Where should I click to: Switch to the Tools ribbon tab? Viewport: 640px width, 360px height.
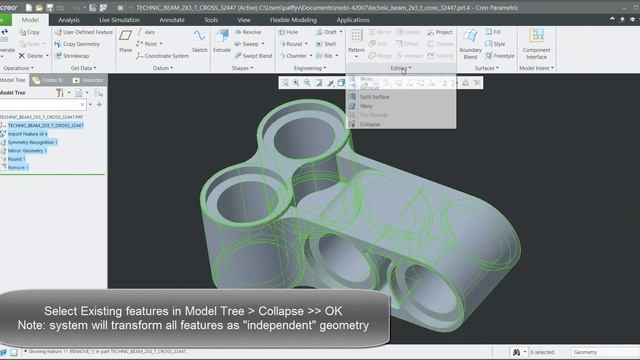pyautogui.click(x=211, y=20)
